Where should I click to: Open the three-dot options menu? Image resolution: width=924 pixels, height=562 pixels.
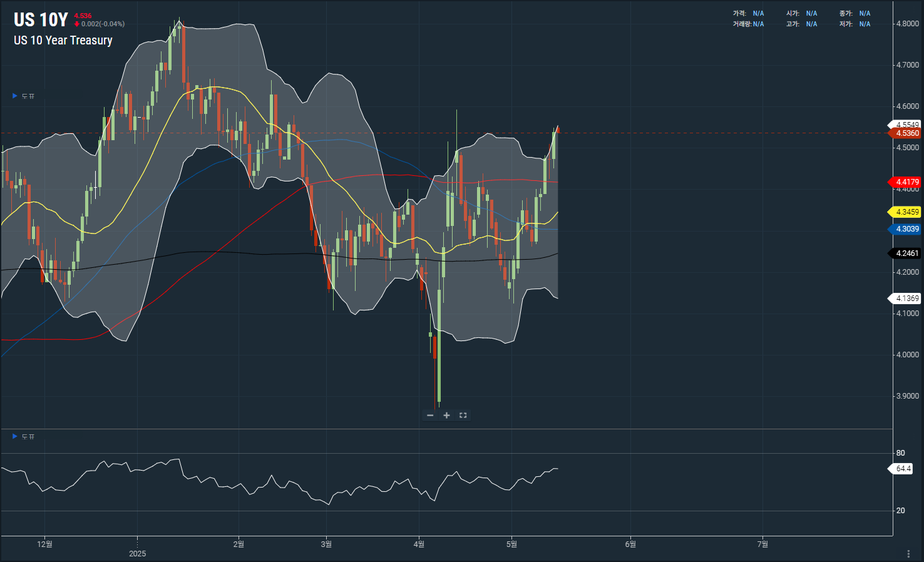click(908, 554)
